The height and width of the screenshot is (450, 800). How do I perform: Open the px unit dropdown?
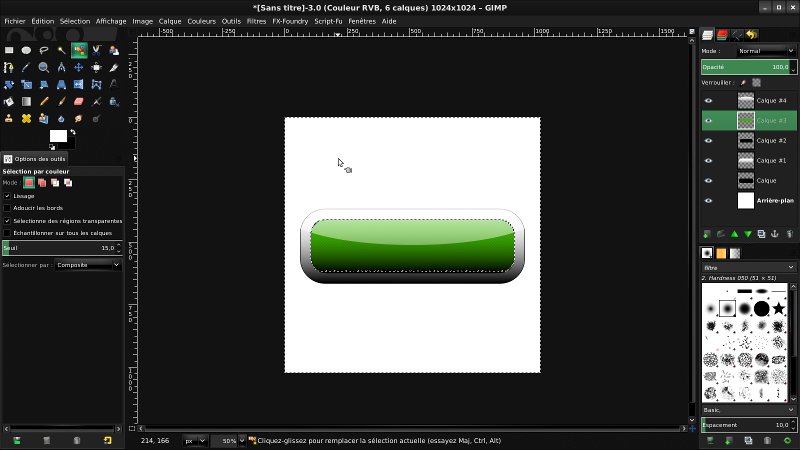(194, 441)
